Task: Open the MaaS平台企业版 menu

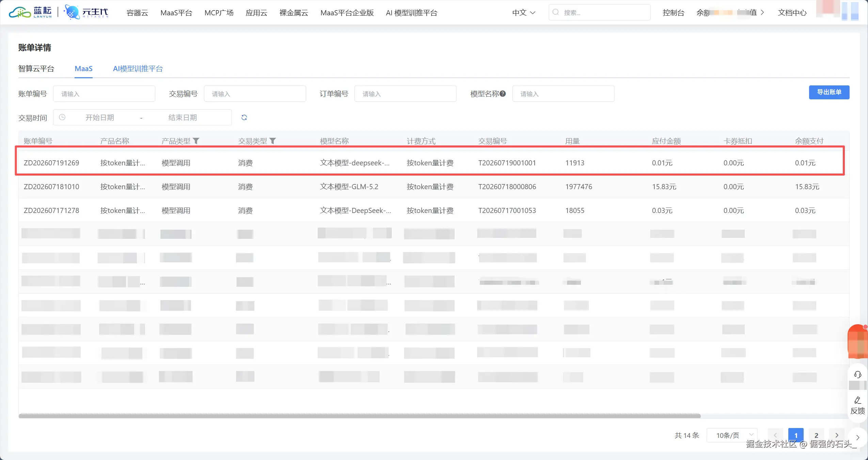Action: pyautogui.click(x=347, y=13)
